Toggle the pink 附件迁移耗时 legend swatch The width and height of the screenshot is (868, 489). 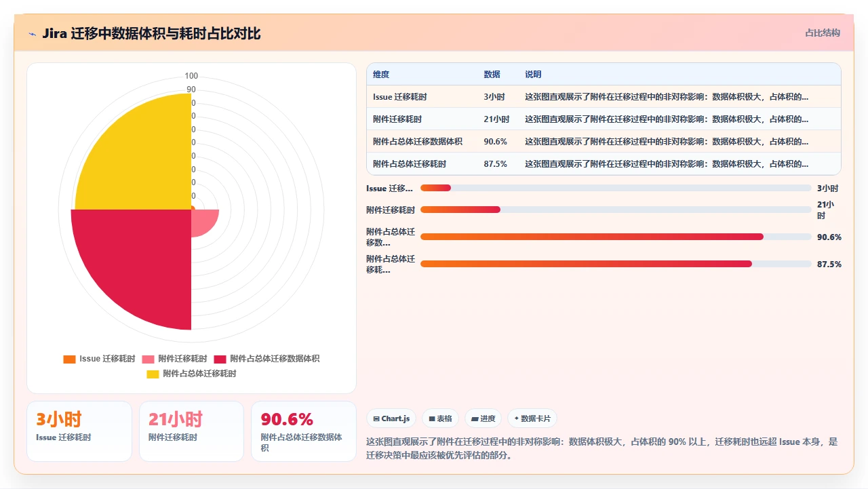coord(149,359)
